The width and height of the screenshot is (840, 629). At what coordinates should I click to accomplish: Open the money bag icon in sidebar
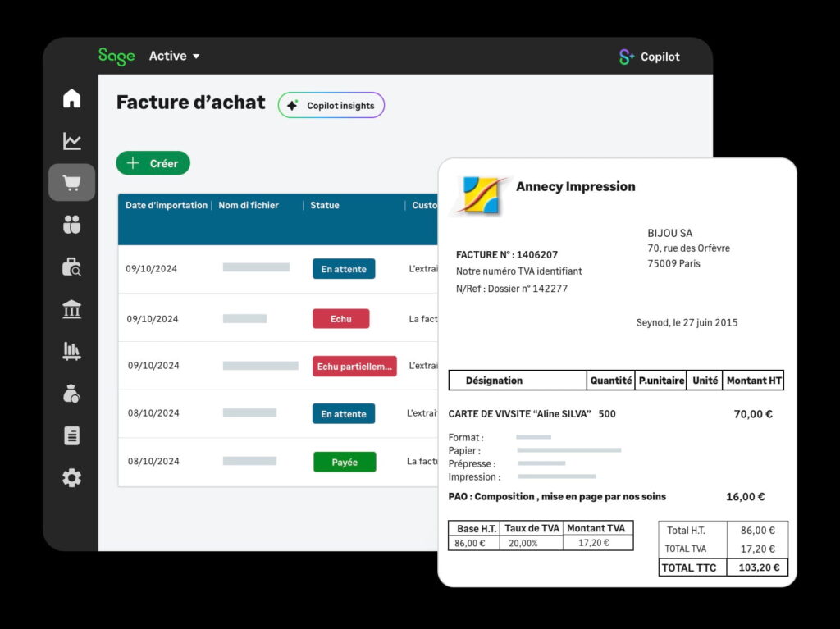pos(72,394)
